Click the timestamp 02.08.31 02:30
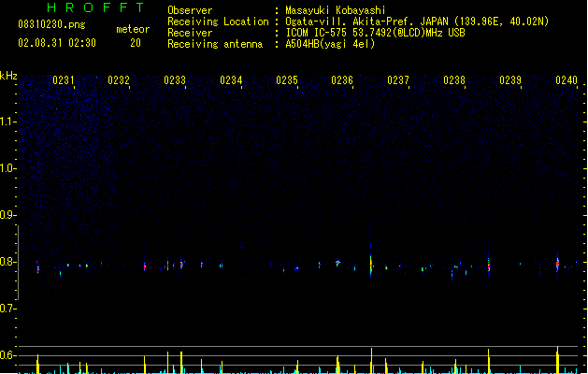 tap(57, 43)
